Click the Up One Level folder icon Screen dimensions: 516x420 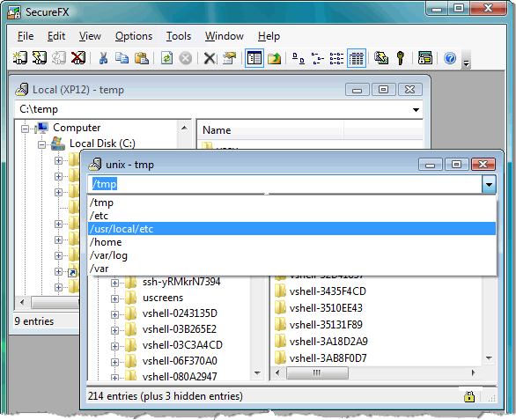[274, 58]
